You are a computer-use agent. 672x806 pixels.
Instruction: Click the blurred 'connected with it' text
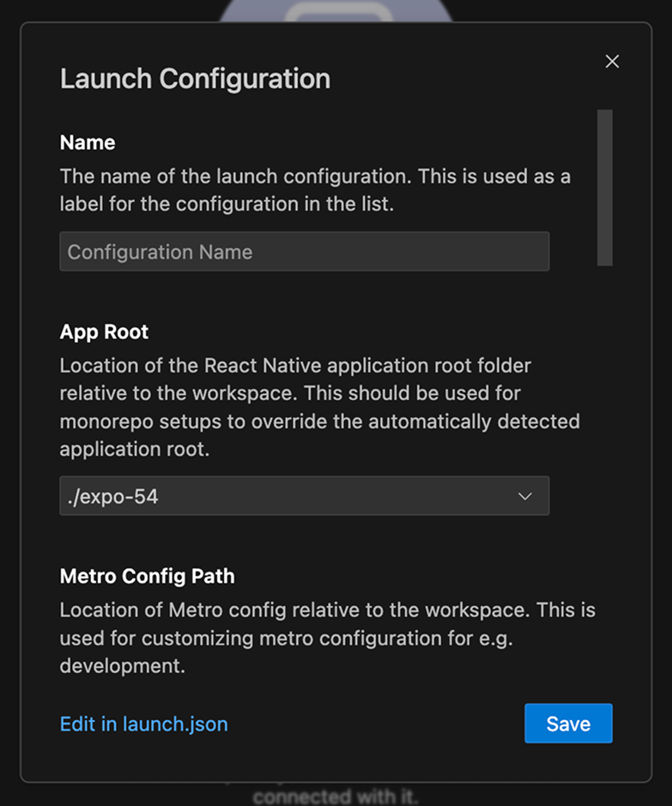click(335, 797)
